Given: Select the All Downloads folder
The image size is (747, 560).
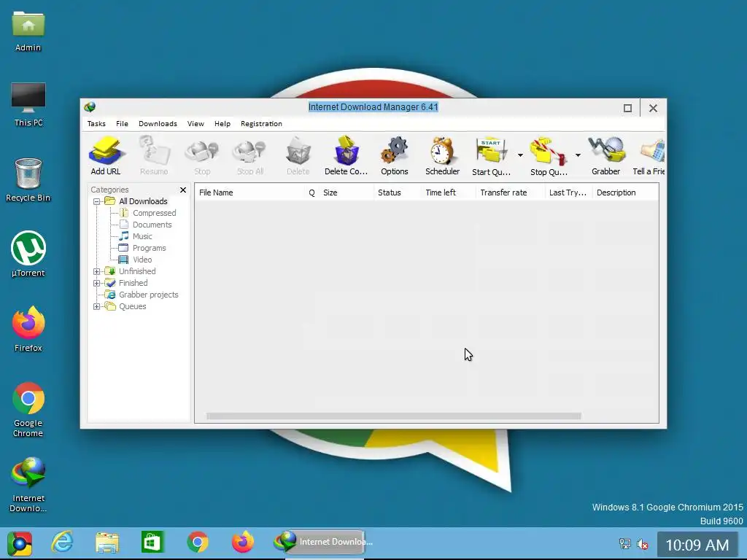Looking at the screenshot, I should tap(143, 201).
